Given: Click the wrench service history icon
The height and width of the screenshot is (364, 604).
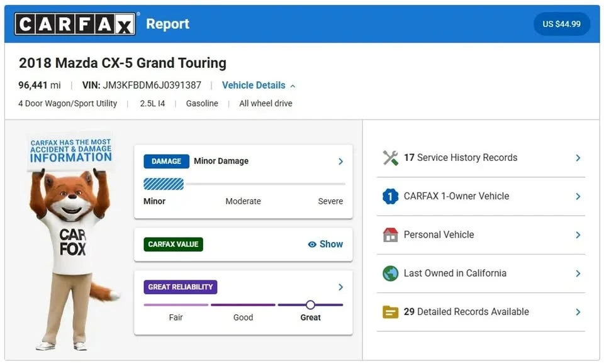Looking at the screenshot, I should [x=390, y=158].
